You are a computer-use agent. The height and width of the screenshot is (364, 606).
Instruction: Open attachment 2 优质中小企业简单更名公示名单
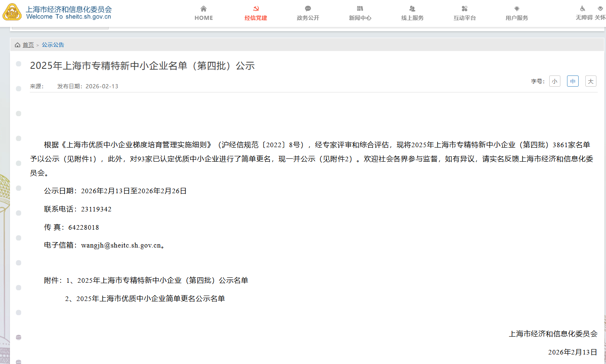tap(150, 299)
